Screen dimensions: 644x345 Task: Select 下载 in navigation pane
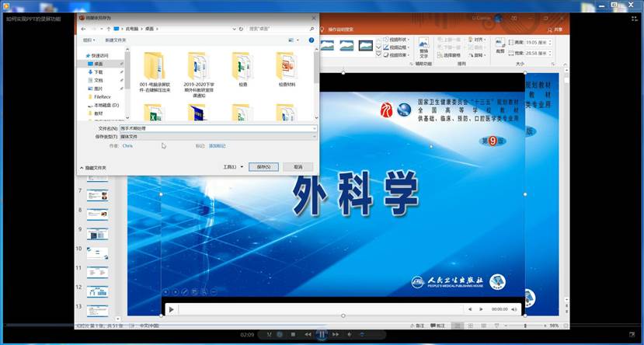99,71
